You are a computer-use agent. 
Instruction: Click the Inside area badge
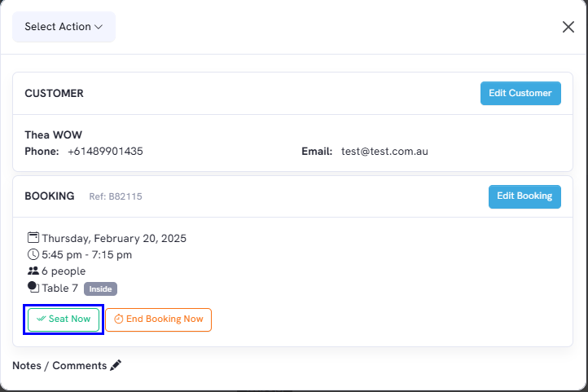coord(101,288)
